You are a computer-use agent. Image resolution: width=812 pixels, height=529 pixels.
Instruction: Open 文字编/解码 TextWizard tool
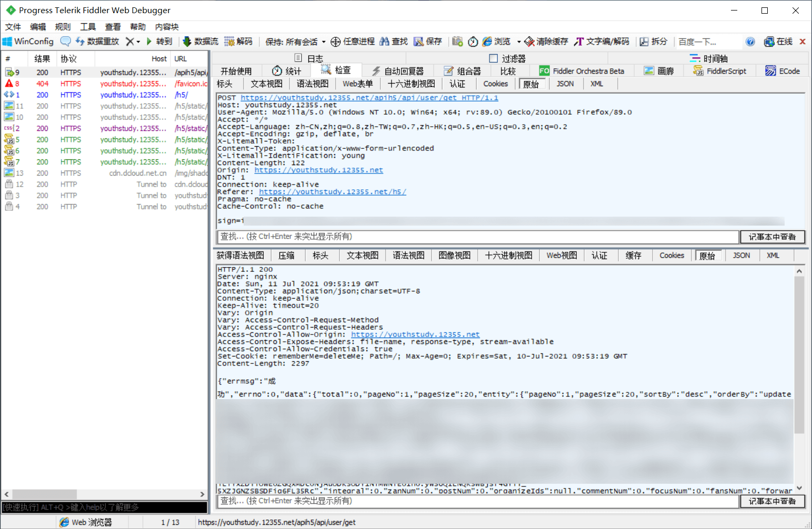tap(602, 41)
